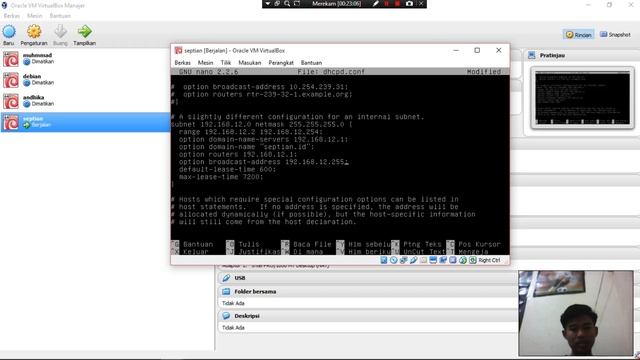Click the Deskripsi section icon
This screenshot has width=640, height=360.
tap(226, 316)
